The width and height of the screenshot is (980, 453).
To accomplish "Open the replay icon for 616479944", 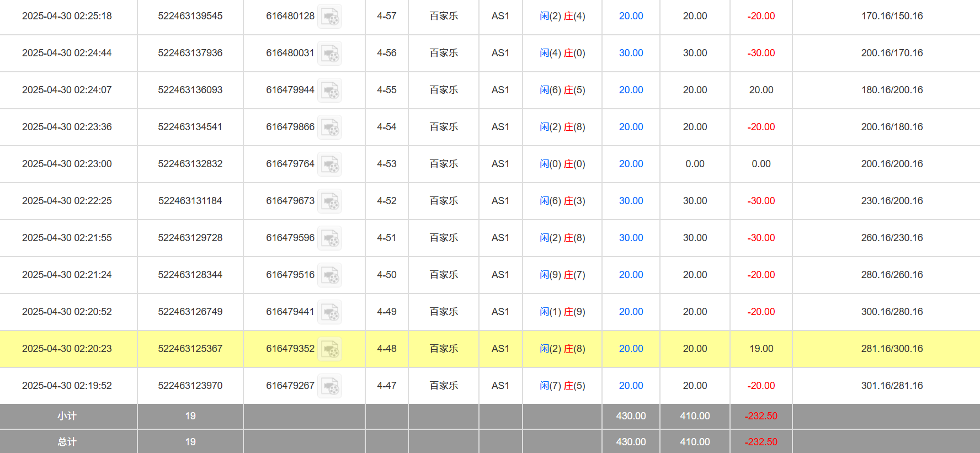I will click(x=330, y=90).
